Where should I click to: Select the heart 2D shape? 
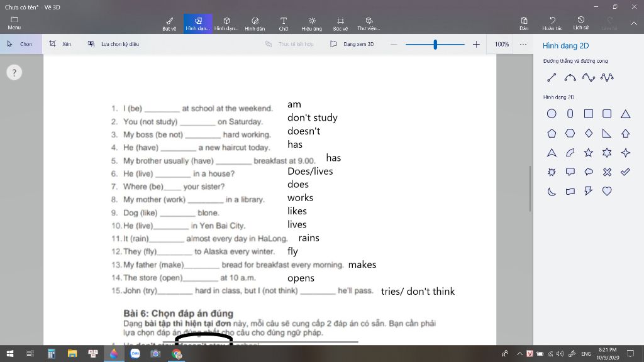click(607, 191)
